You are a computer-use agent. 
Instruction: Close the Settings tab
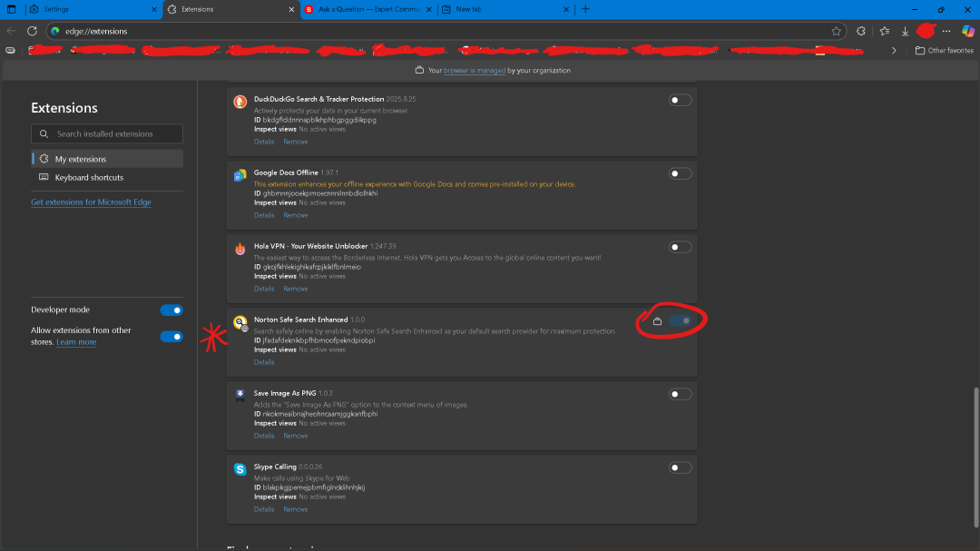coord(154,9)
